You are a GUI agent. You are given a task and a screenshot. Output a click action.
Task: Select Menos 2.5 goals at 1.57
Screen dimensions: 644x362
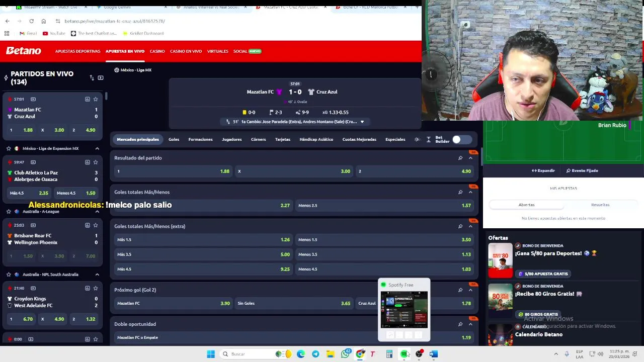pyautogui.click(x=384, y=206)
